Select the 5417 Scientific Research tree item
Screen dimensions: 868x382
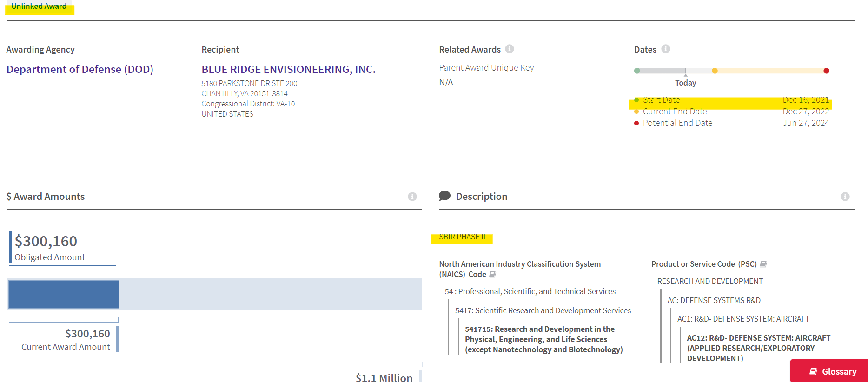point(543,310)
